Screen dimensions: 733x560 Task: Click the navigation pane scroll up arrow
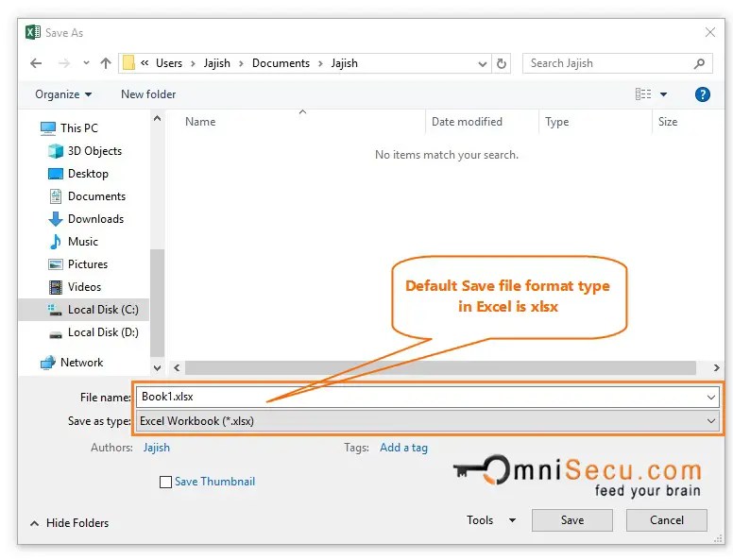[157, 119]
